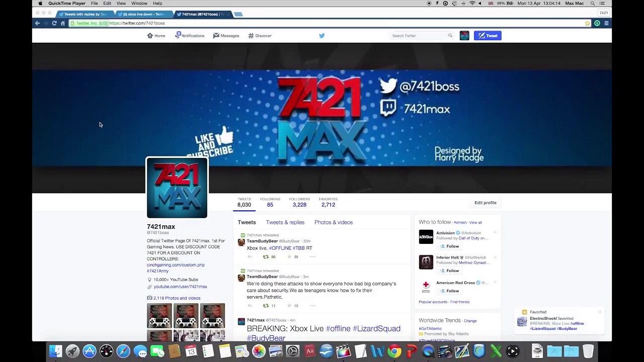Select the Photos & videos tab

[x=334, y=222]
